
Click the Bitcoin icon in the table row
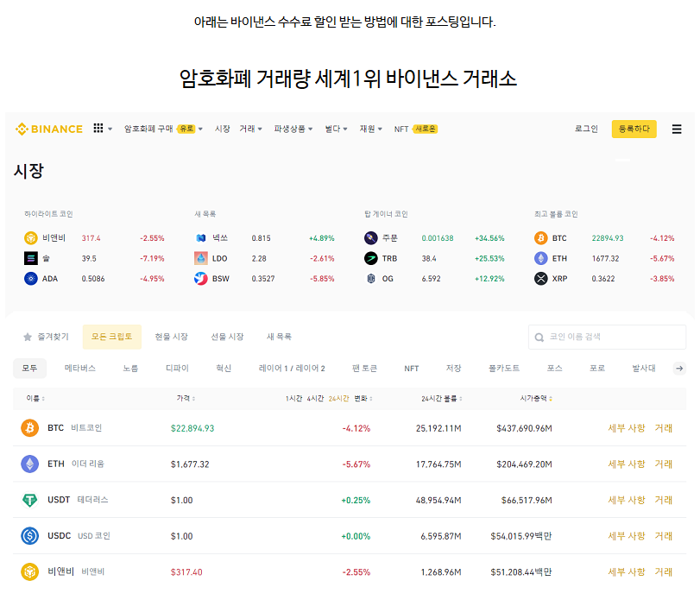pos(30,428)
